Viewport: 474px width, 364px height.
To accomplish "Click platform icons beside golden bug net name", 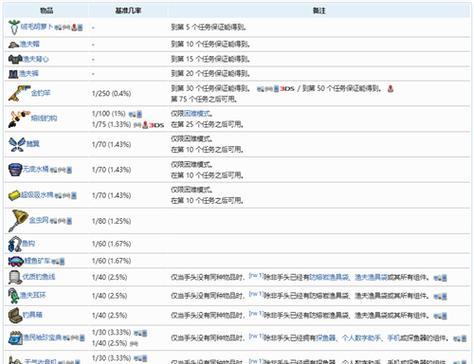I will [61, 221].
